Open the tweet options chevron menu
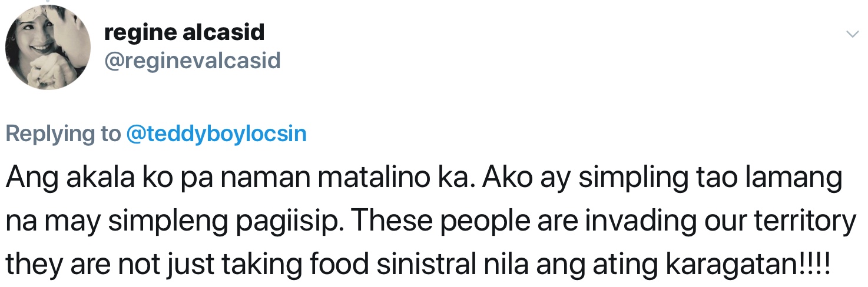868x287 pixels. click(x=852, y=35)
